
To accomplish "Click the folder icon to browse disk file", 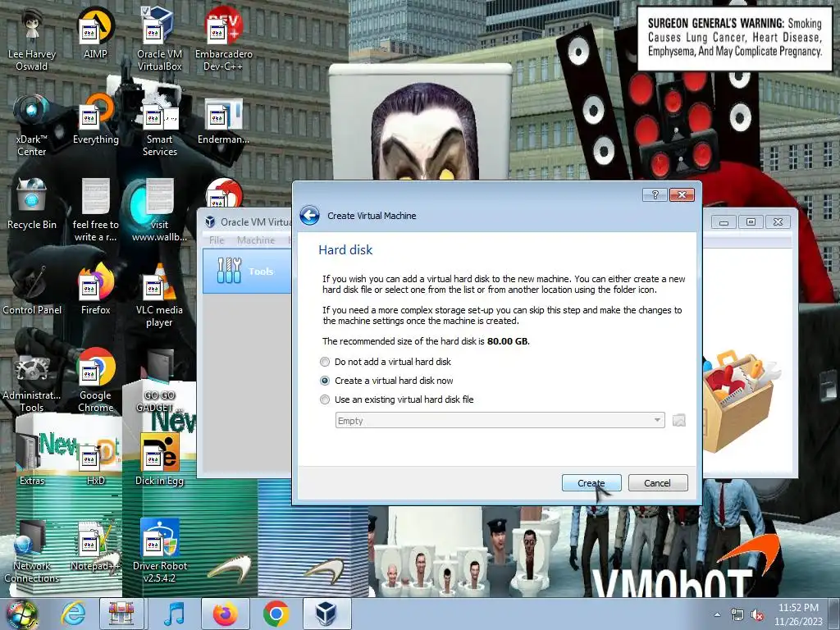I will tap(678, 421).
